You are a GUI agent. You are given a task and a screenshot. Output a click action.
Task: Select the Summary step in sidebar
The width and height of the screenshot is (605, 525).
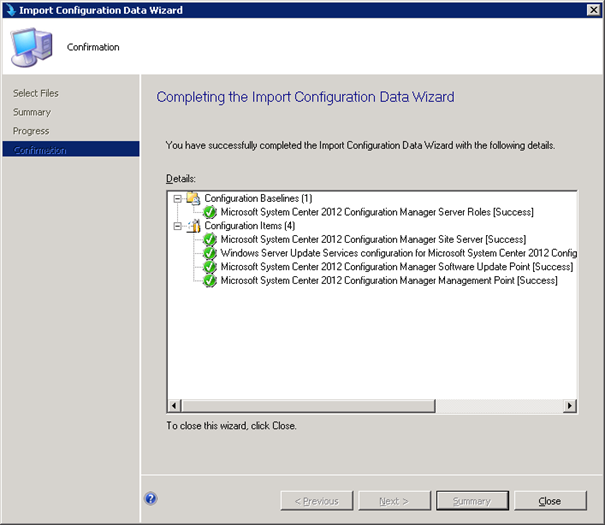point(32,112)
